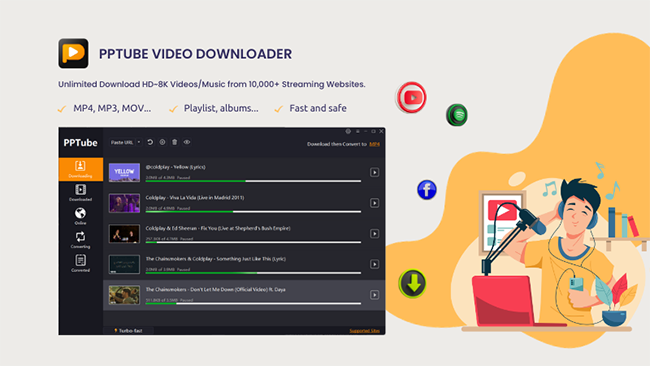Viewport: 650px width, 366px height.
Task: Open the Converted files section
Action: (x=80, y=264)
